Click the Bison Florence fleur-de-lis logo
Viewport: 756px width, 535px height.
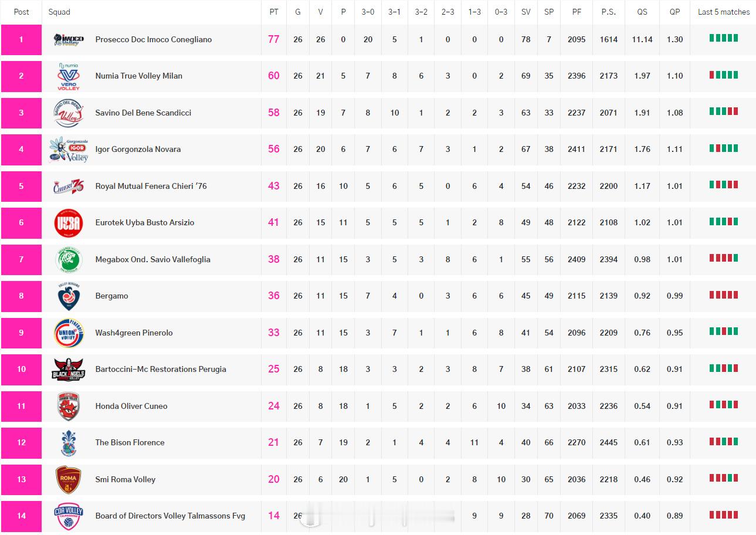tap(69, 442)
